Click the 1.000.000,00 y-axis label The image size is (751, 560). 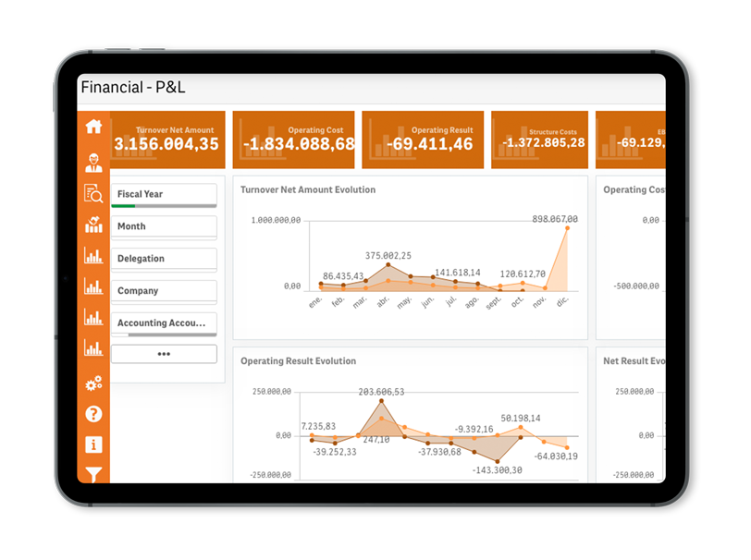click(x=276, y=220)
